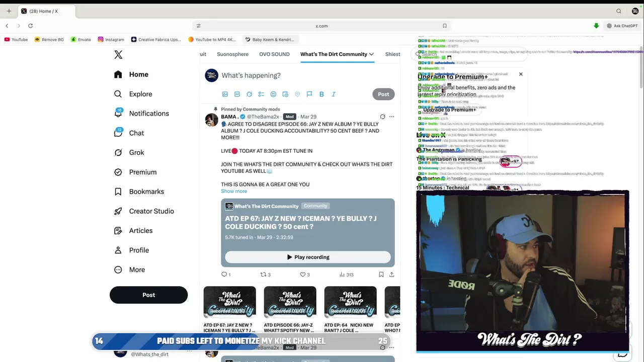Click the black Post button in sidebar
The height and width of the screenshot is (362, 644).
pos(148,295)
